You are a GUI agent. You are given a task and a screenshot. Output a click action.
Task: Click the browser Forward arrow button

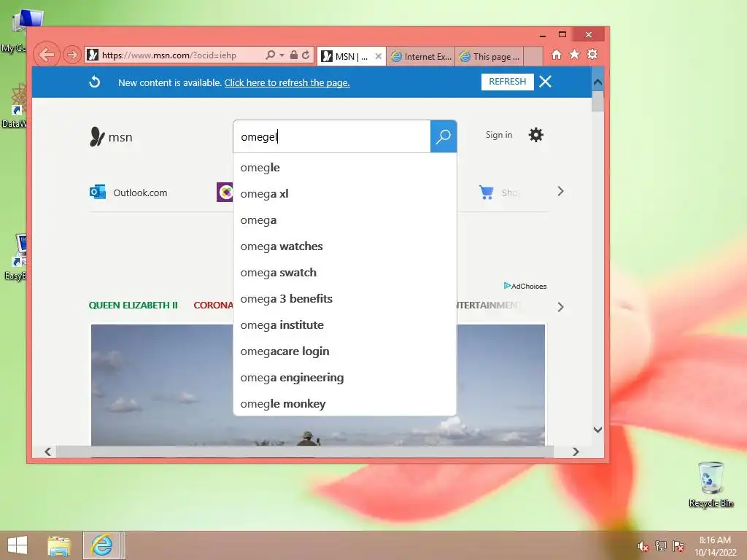point(72,55)
